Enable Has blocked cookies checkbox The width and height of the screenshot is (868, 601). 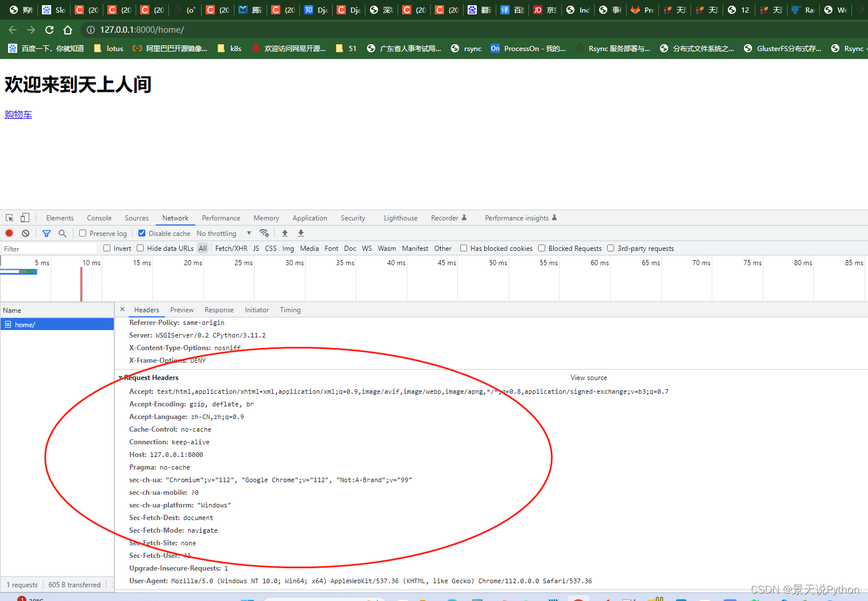464,248
